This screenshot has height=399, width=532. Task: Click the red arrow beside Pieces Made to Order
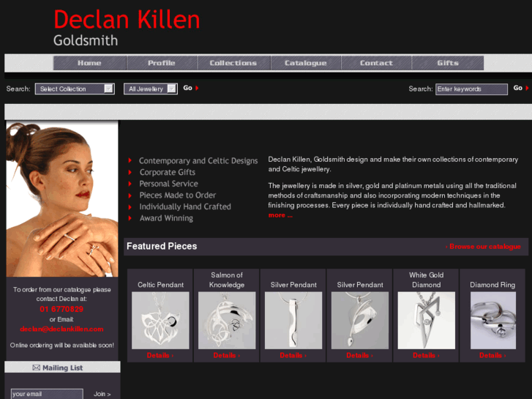130,195
